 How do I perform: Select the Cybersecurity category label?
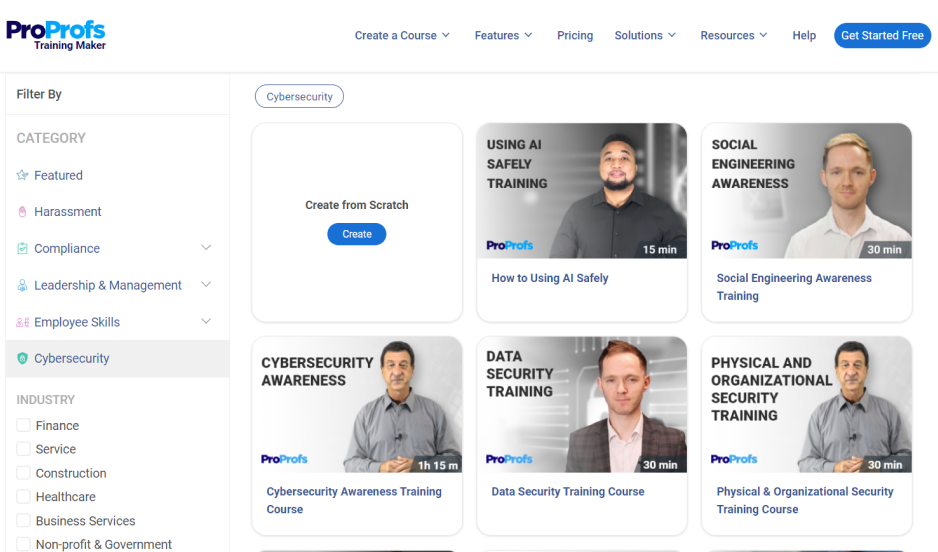tap(72, 358)
